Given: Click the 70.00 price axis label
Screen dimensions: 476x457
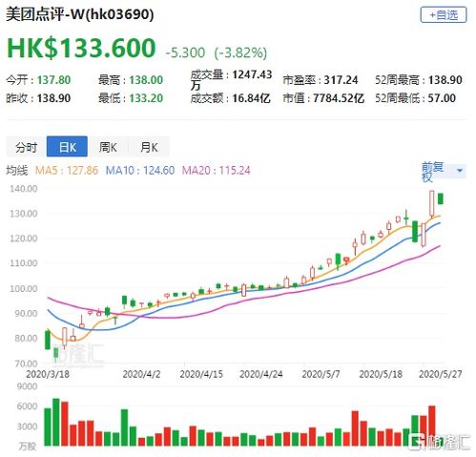Looking at the screenshot, I should 26,364.
